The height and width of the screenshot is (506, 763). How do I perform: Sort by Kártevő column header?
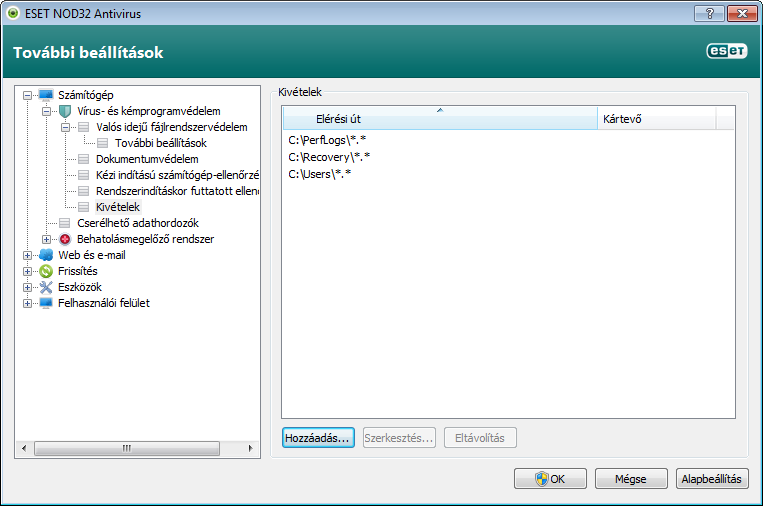[x=657, y=118]
